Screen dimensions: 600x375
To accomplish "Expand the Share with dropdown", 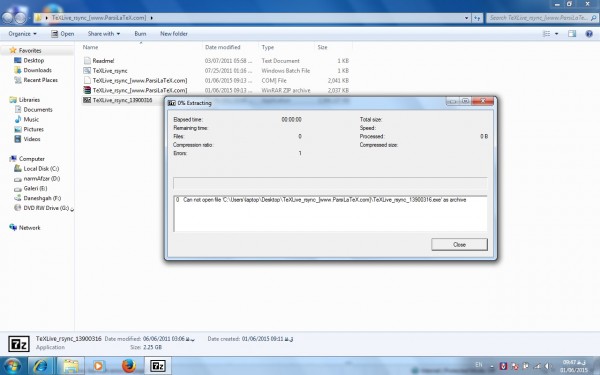I will [x=104, y=34].
